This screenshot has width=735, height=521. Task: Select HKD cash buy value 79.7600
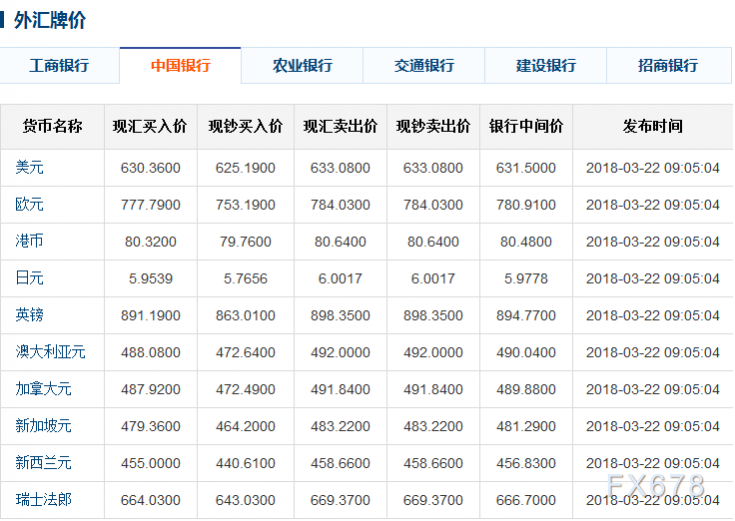[x=245, y=242]
